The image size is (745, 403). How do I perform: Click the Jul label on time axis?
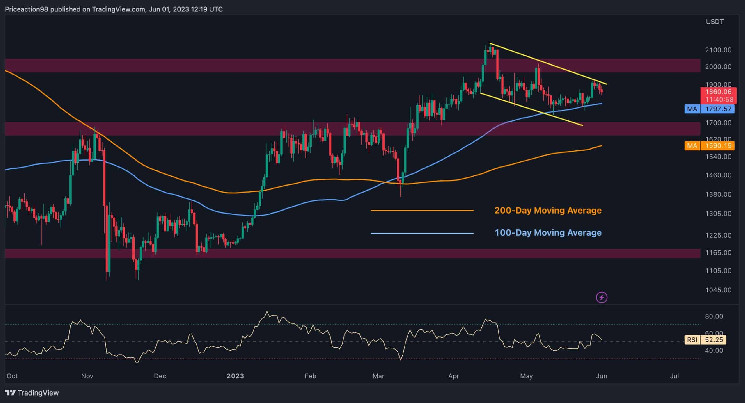674,376
